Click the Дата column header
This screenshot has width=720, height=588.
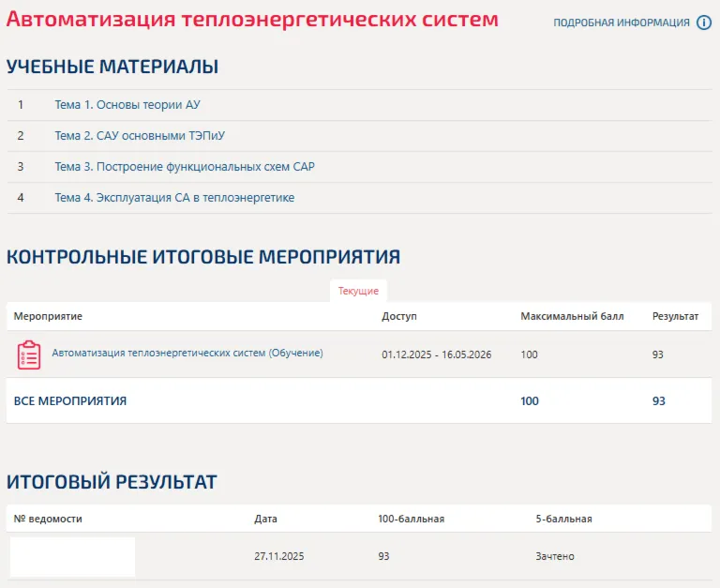(266, 519)
